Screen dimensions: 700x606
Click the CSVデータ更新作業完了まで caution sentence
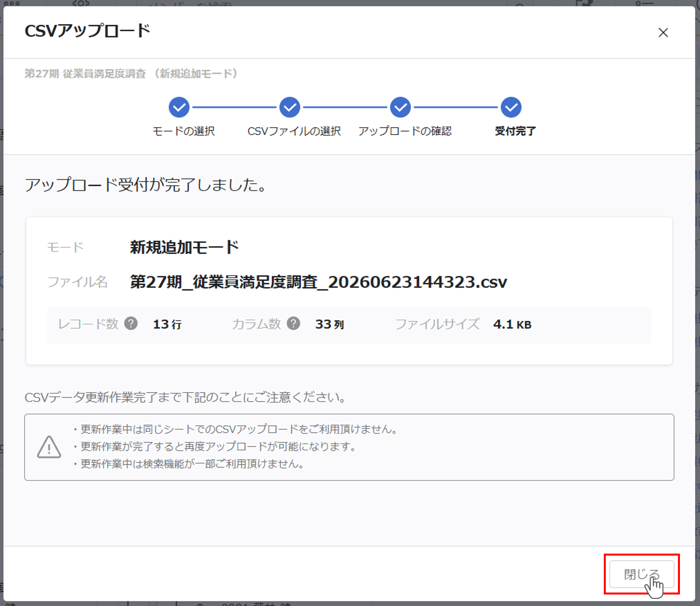tap(186, 397)
